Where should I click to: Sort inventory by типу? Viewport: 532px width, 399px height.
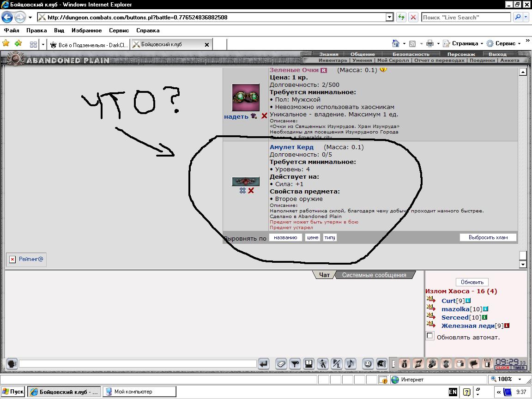point(329,237)
